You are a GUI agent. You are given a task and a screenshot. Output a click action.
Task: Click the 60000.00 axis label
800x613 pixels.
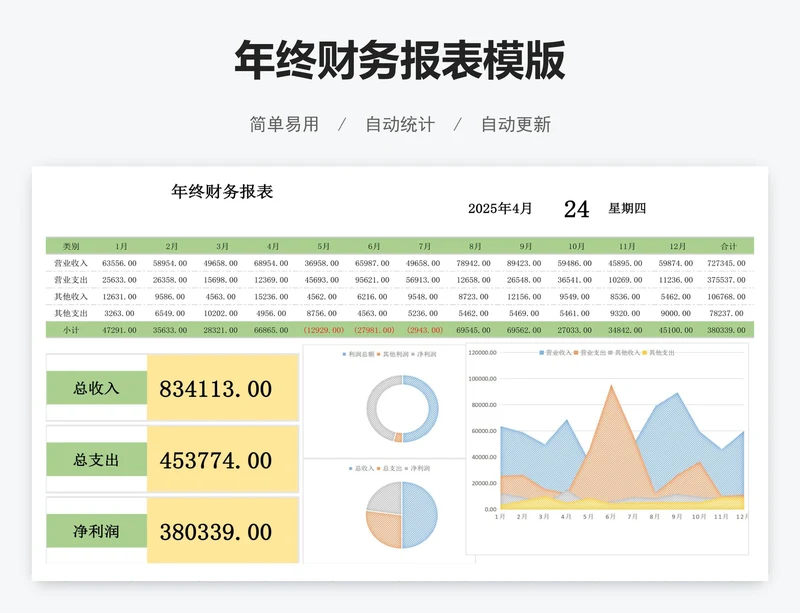(x=484, y=431)
